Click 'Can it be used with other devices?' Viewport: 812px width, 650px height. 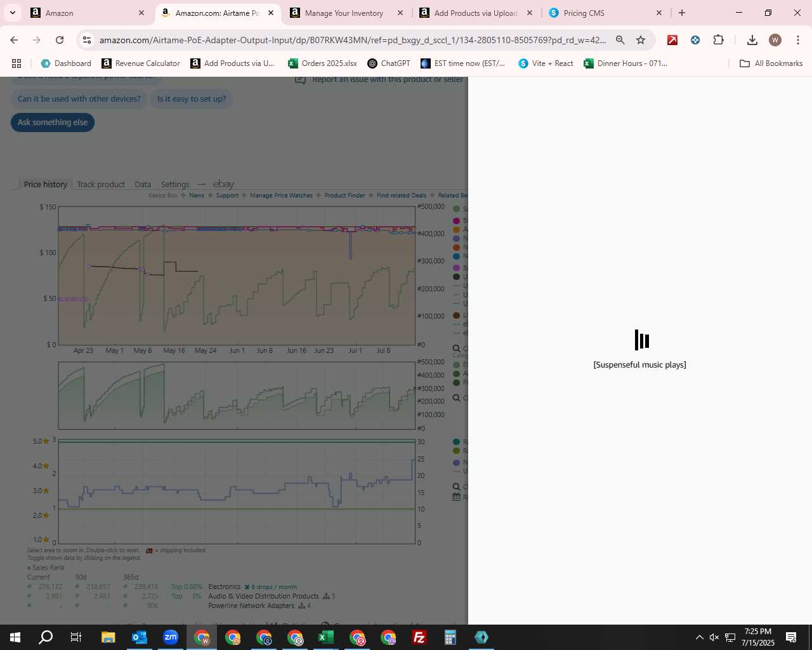click(x=79, y=99)
